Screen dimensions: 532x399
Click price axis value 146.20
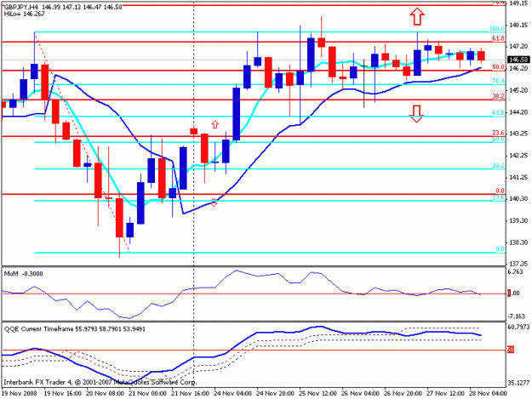pos(518,68)
